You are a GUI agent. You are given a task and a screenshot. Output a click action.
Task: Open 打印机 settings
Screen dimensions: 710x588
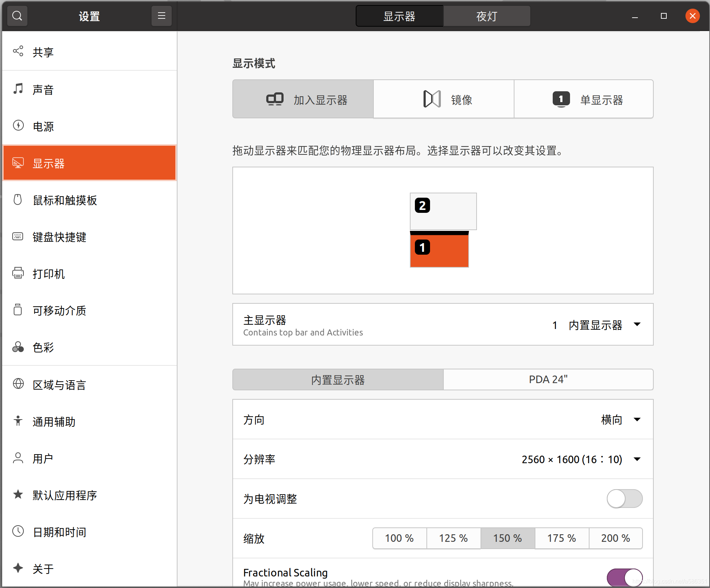pyautogui.click(x=89, y=273)
